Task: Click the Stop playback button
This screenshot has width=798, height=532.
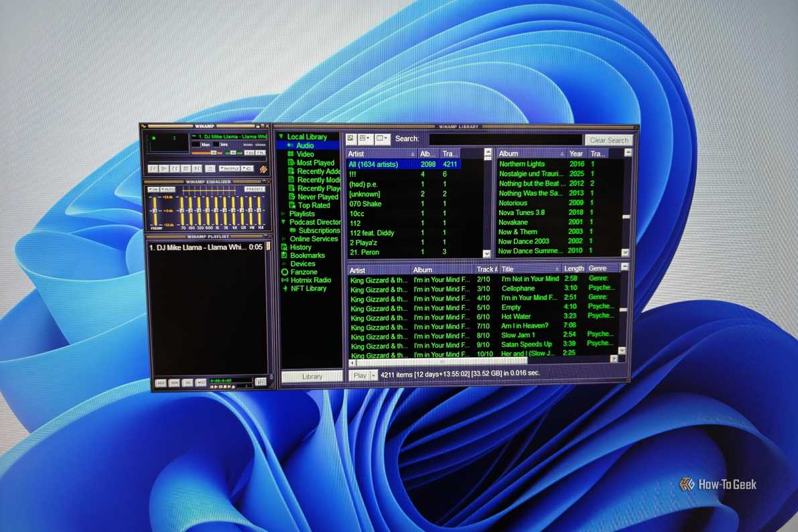Action: (186, 168)
